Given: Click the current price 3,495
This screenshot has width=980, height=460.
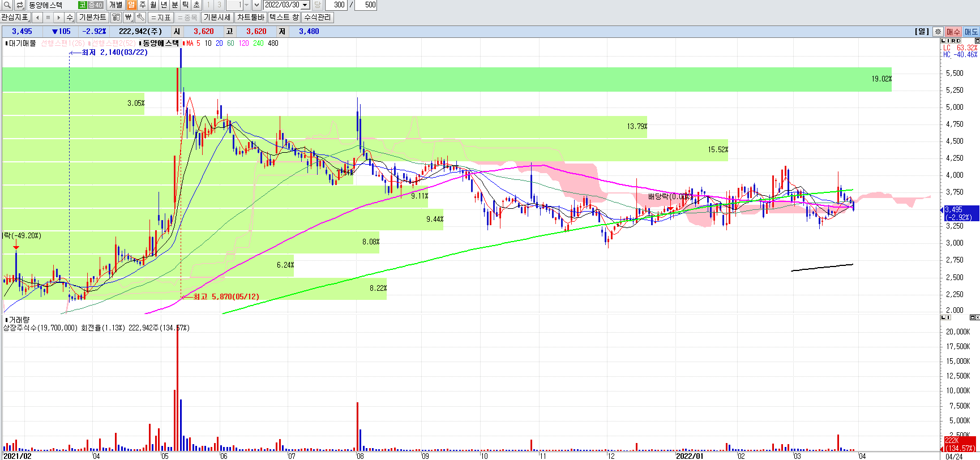Looking at the screenshot, I should pyautogui.click(x=22, y=32).
